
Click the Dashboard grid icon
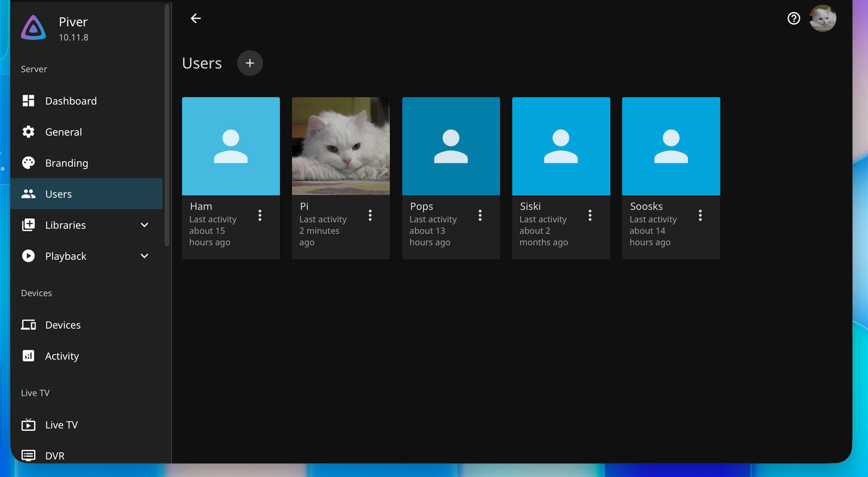coord(28,101)
